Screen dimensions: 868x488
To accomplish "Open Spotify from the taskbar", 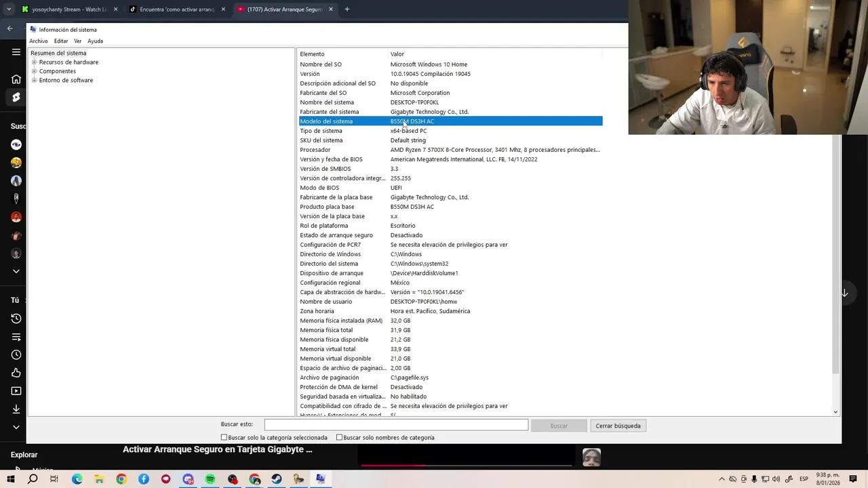I will point(210,479).
